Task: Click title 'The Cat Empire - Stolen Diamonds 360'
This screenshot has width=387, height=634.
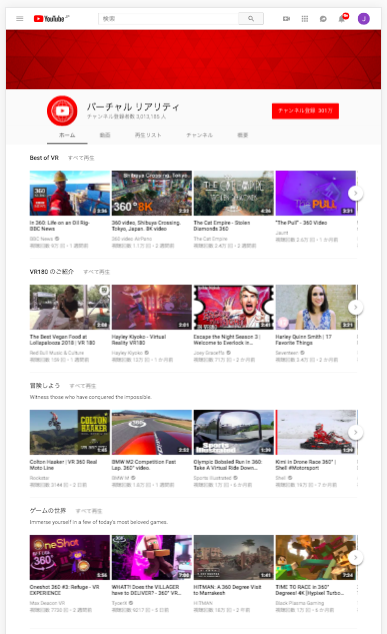Action: point(222,226)
